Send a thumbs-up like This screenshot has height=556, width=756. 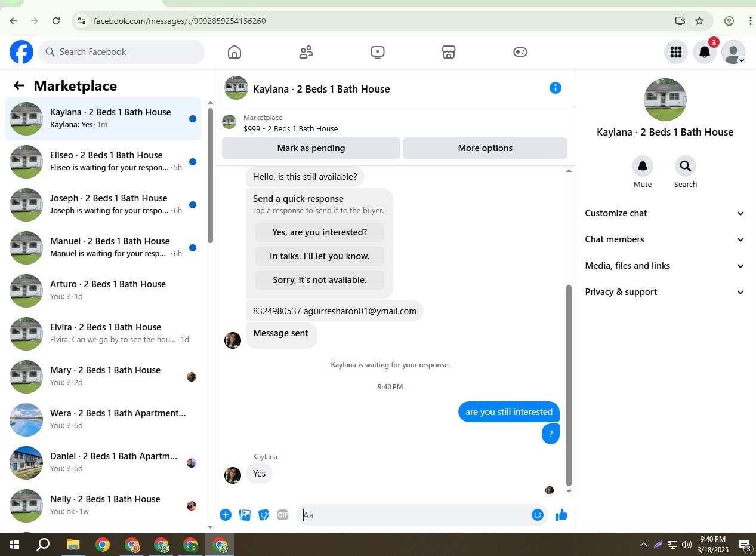tap(561, 515)
